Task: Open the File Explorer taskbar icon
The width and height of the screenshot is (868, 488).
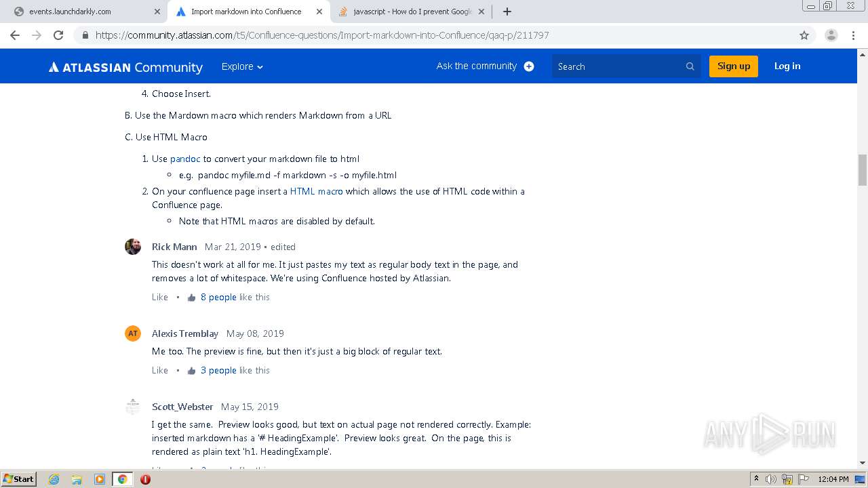Action: (x=77, y=479)
